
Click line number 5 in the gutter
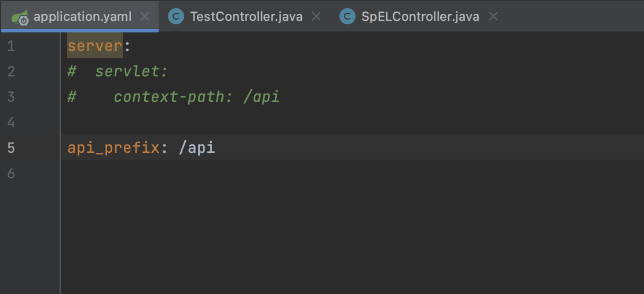11,148
